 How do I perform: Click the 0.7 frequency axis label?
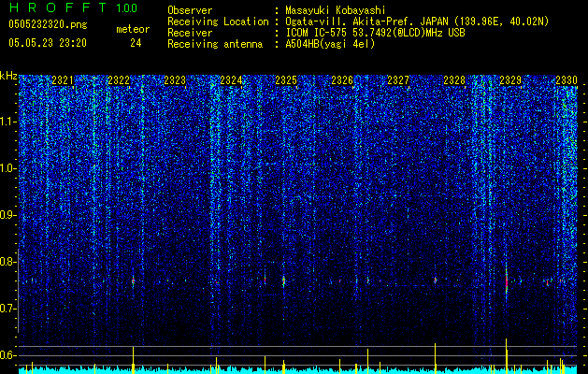point(7,309)
